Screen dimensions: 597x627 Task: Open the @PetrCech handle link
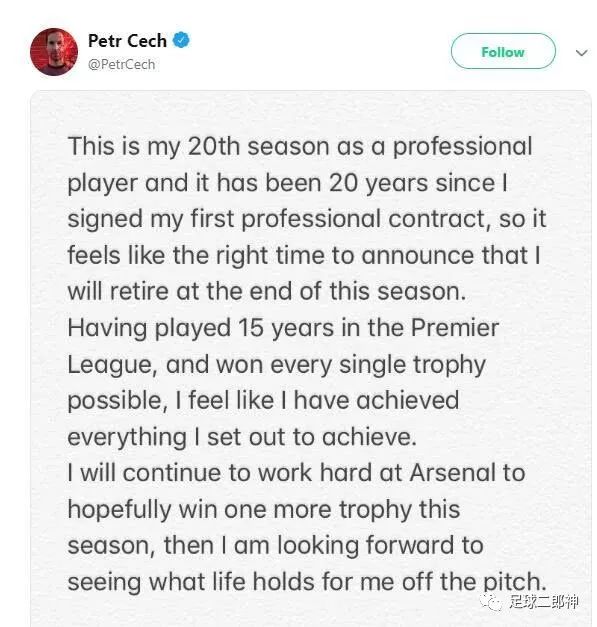pyautogui.click(x=121, y=64)
